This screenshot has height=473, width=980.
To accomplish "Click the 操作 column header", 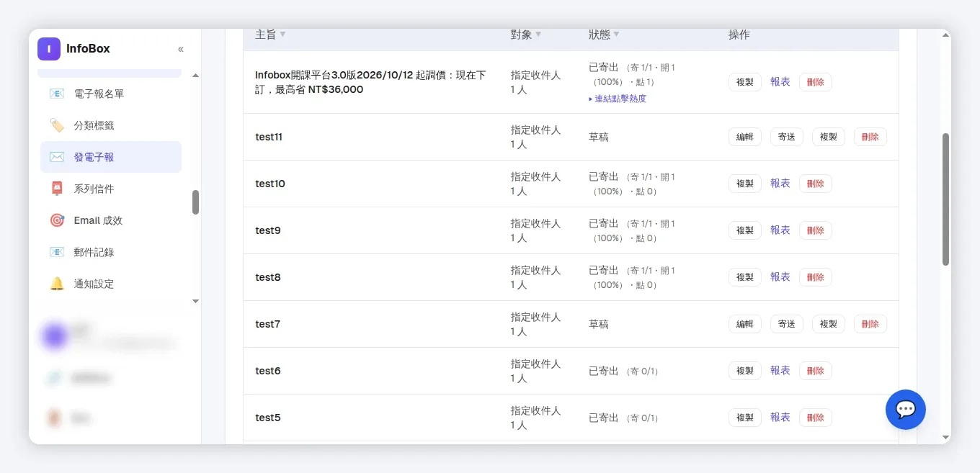I will coord(739,35).
